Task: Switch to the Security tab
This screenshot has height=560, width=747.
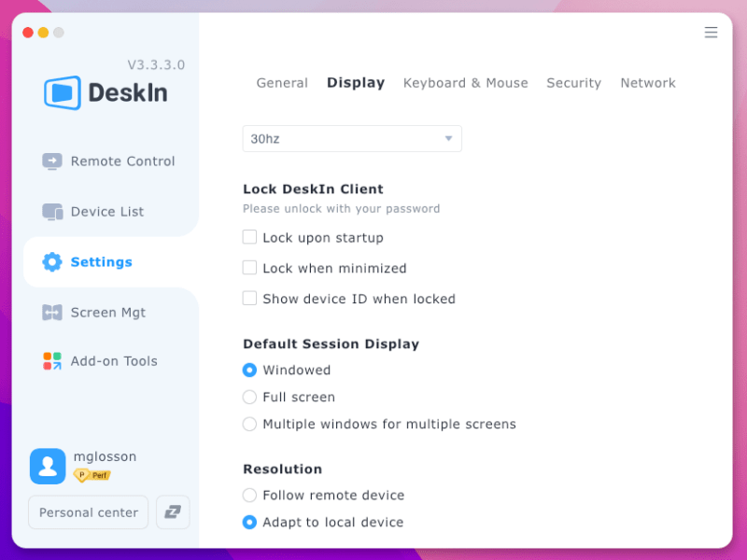Action: (573, 82)
